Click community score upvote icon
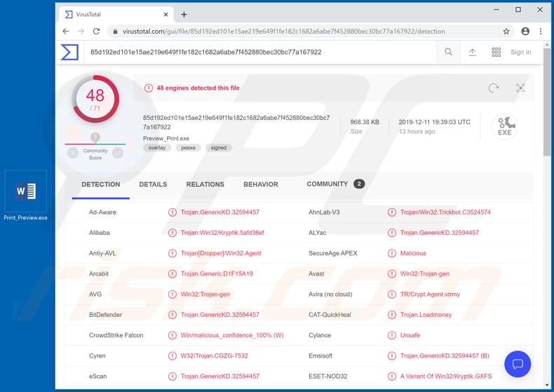 tap(118, 153)
